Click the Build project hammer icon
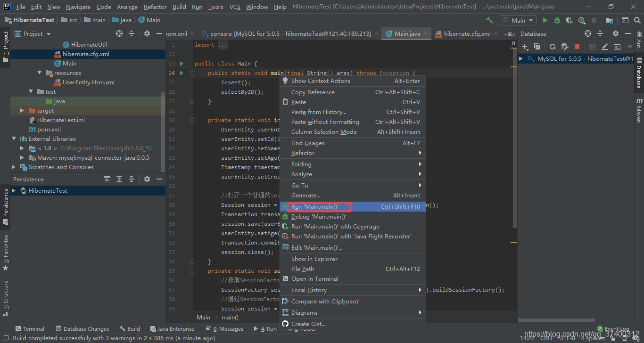 pos(489,20)
